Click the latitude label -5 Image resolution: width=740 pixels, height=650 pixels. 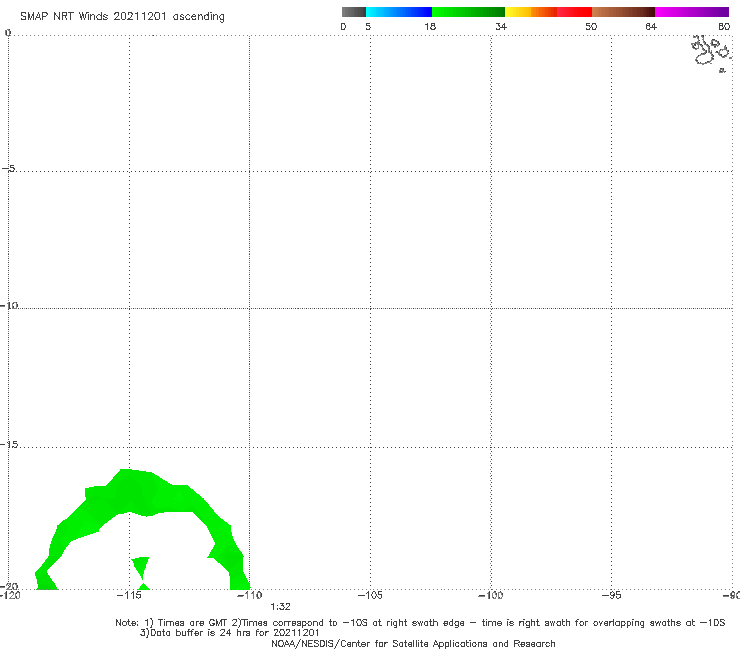pos(9,168)
